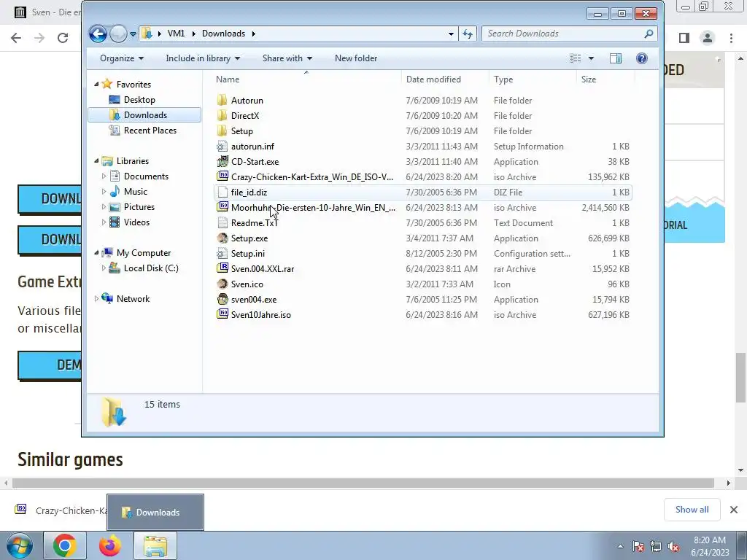
Task: Select the Sven.004.XXL.rar archive icon
Action: click(222, 268)
